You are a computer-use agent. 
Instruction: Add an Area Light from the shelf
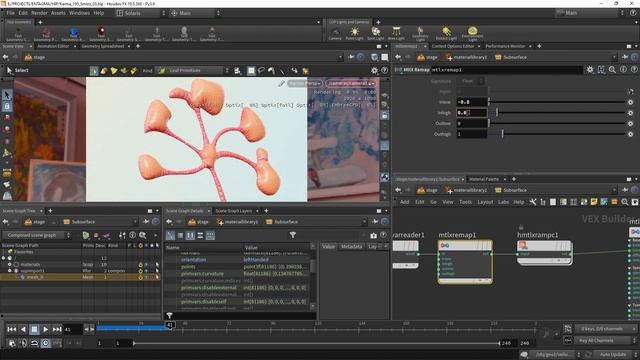click(x=396, y=33)
